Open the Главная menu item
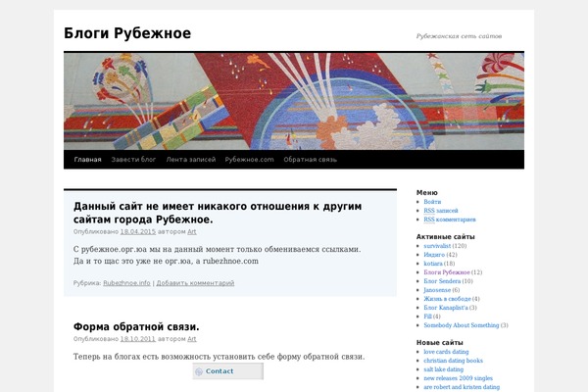 pos(87,160)
